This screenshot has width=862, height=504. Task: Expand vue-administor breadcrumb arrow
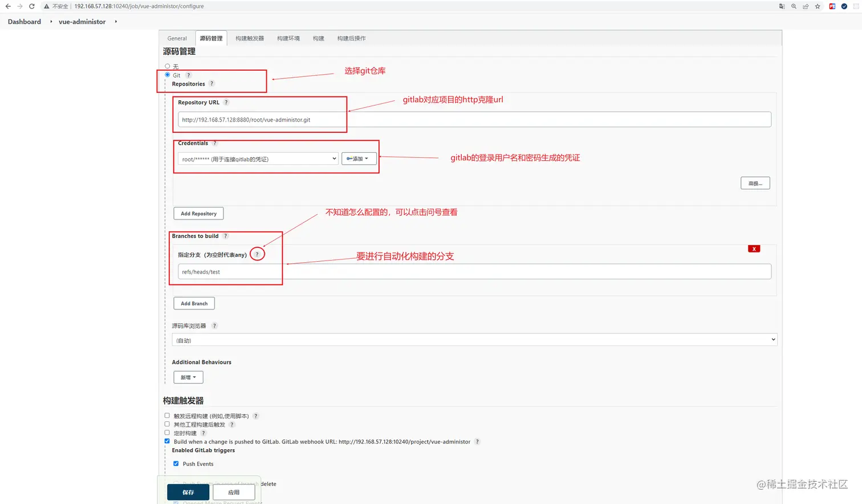116,22
